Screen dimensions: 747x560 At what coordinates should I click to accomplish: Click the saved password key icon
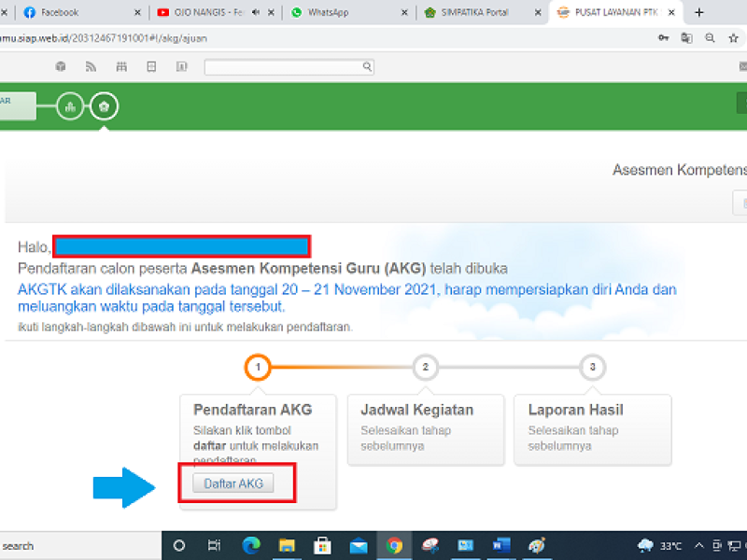pos(663,38)
